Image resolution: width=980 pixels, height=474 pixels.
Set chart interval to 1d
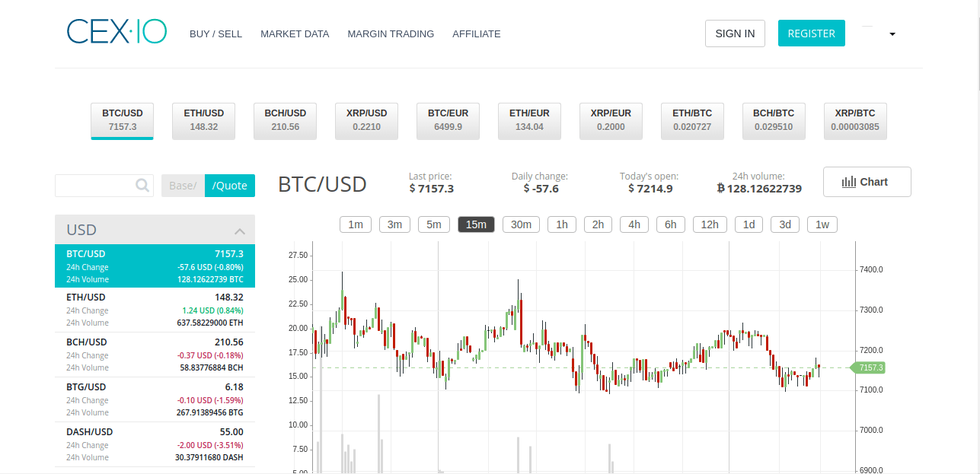[x=749, y=224]
